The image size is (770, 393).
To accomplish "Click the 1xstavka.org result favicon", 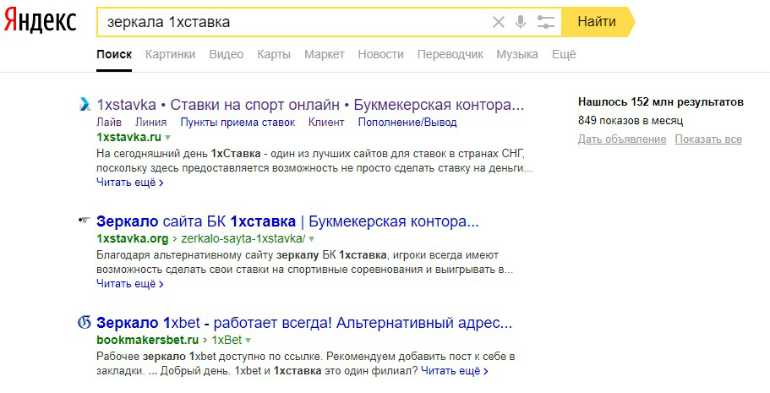I will pos(84,221).
